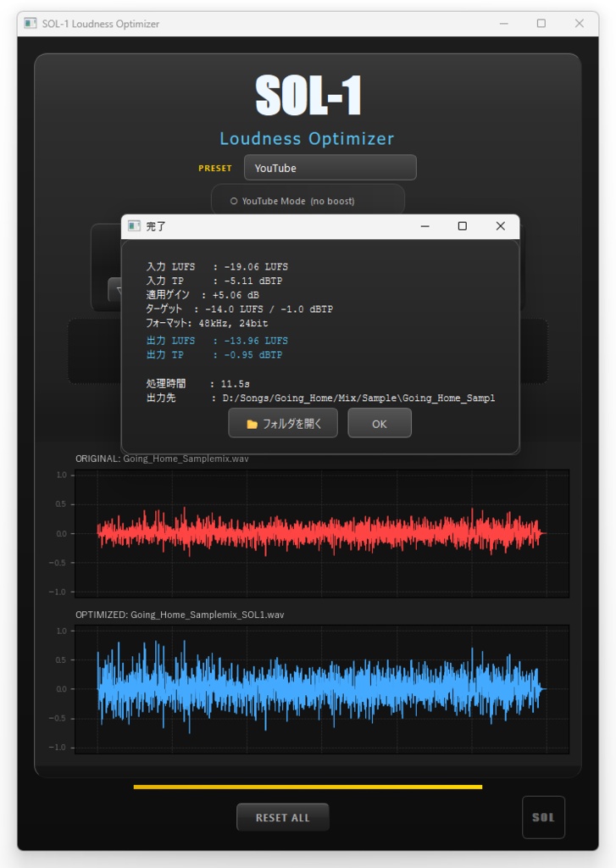616x868 pixels.
Task: Maximize the 完了 dialog window
Action: point(462,225)
